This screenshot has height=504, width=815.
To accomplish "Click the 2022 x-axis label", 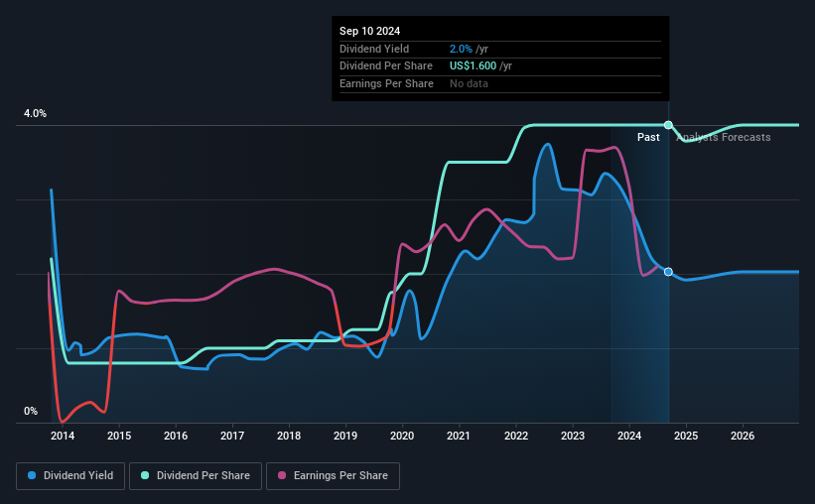I will pos(516,436).
